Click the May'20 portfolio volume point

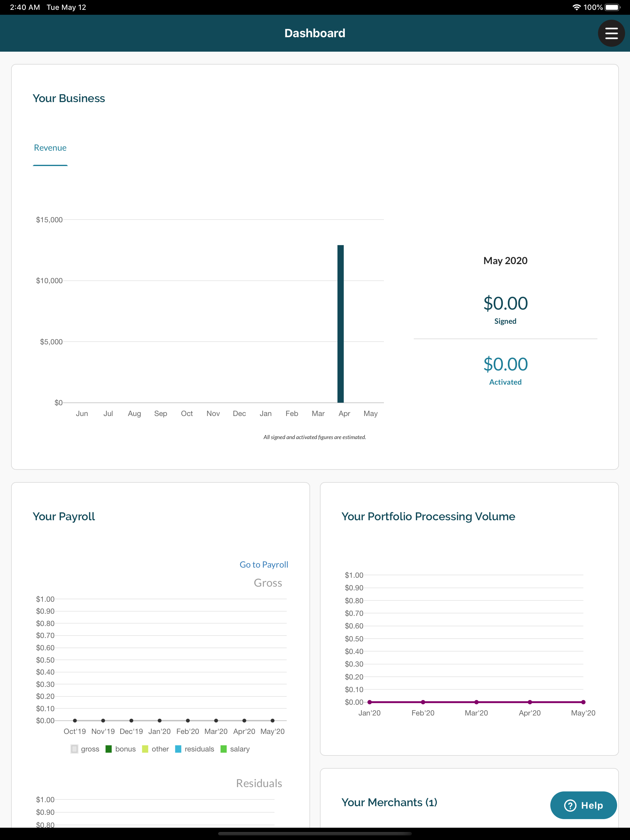click(x=583, y=702)
